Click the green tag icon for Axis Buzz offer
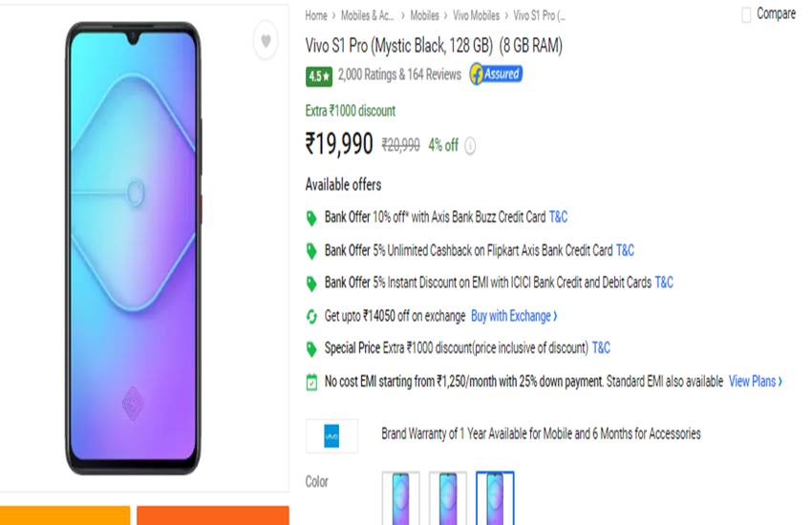Viewport: 812px width, 525px height. point(311,218)
